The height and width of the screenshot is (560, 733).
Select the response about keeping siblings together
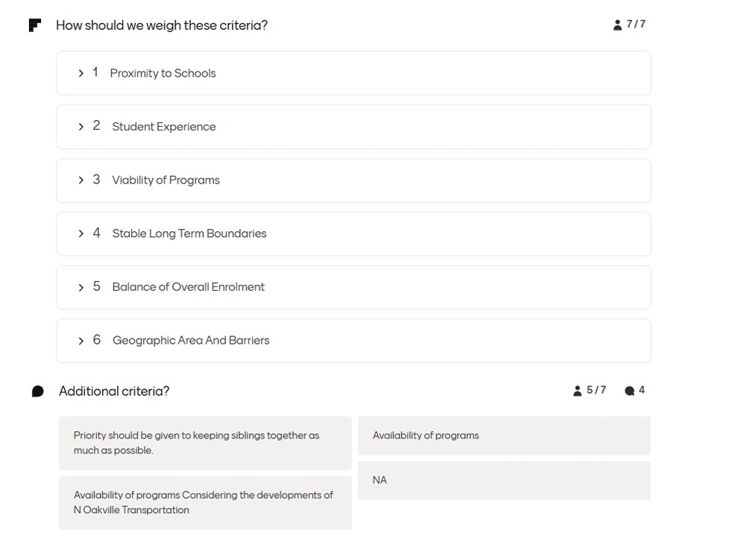tap(205, 441)
